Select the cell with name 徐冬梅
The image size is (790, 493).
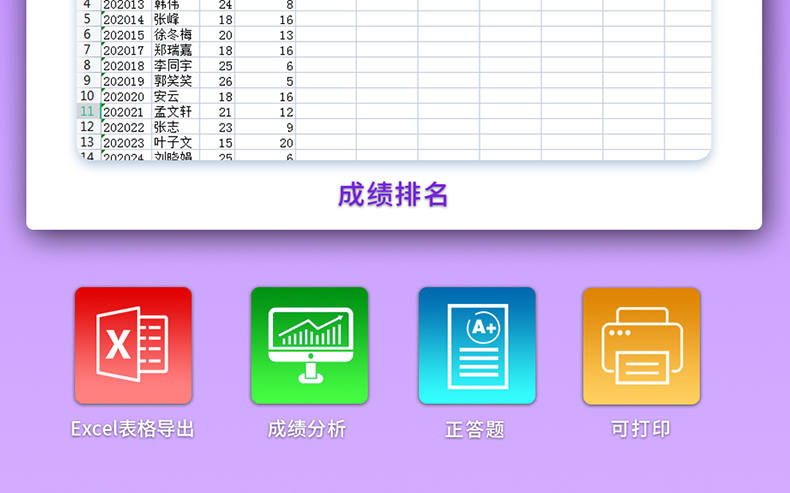(173, 35)
